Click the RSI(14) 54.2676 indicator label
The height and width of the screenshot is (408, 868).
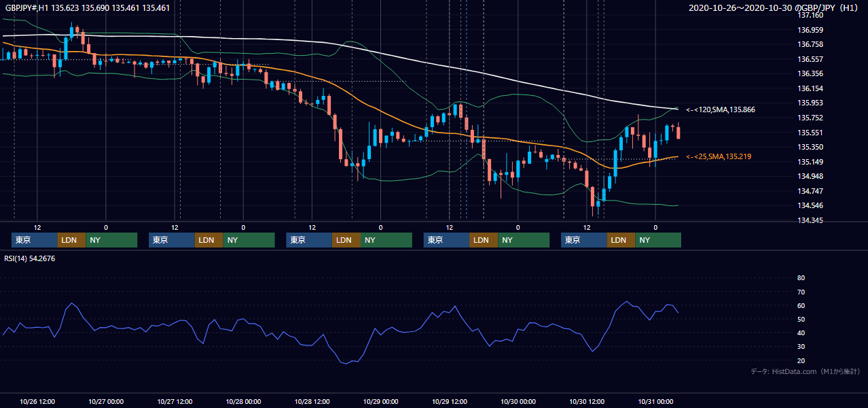30,258
